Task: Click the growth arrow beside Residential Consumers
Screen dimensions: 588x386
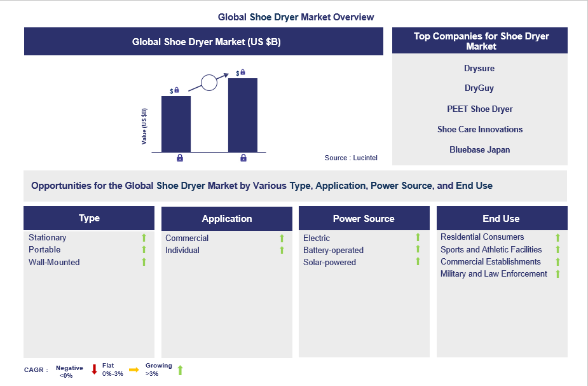Action: (x=557, y=237)
